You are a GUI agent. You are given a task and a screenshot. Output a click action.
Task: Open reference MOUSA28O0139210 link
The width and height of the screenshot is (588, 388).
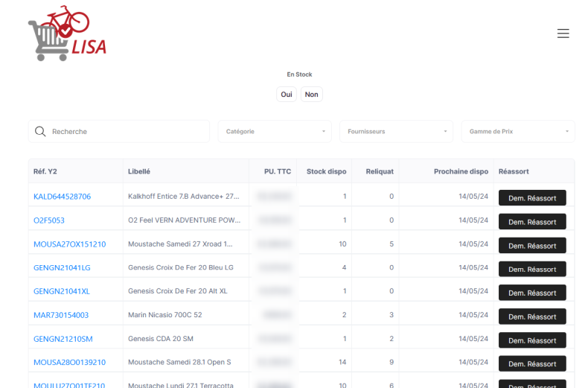[x=70, y=363]
